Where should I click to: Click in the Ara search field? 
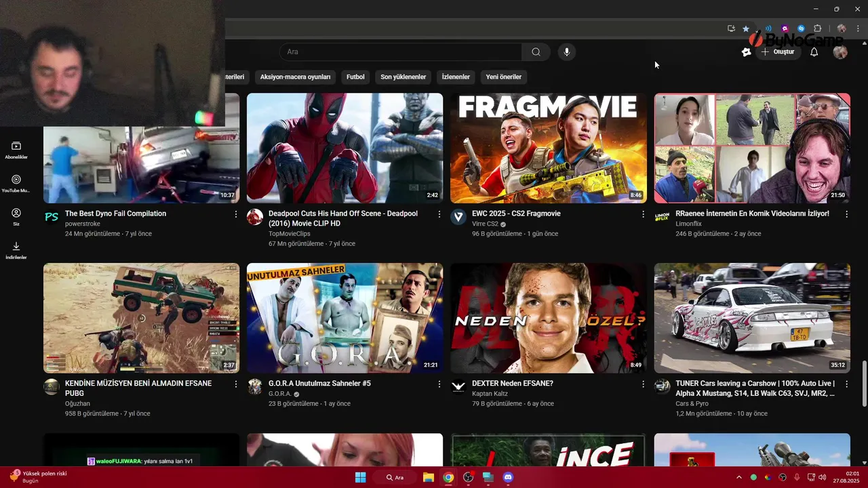pyautogui.click(x=400, y=52)
